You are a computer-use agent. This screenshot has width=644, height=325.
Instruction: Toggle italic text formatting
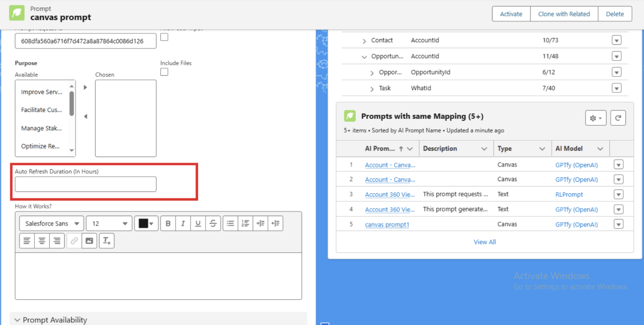point(183,223)
